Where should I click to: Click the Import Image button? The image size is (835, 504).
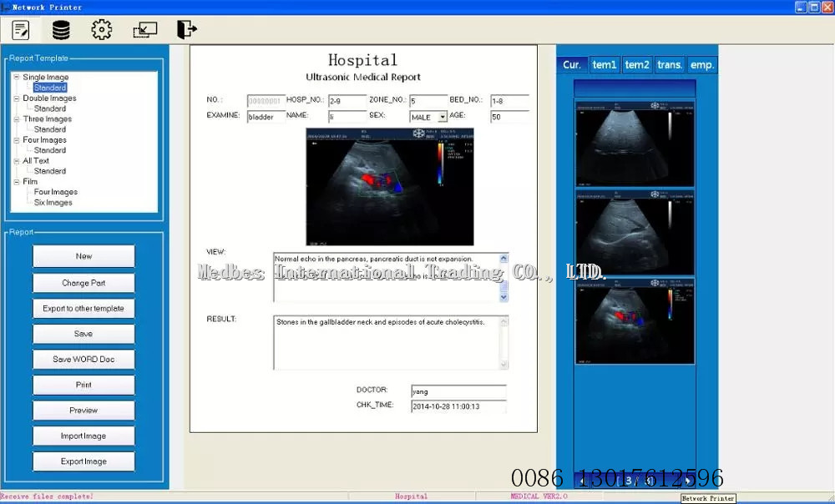pyautogui.click(x=83, y=436)
